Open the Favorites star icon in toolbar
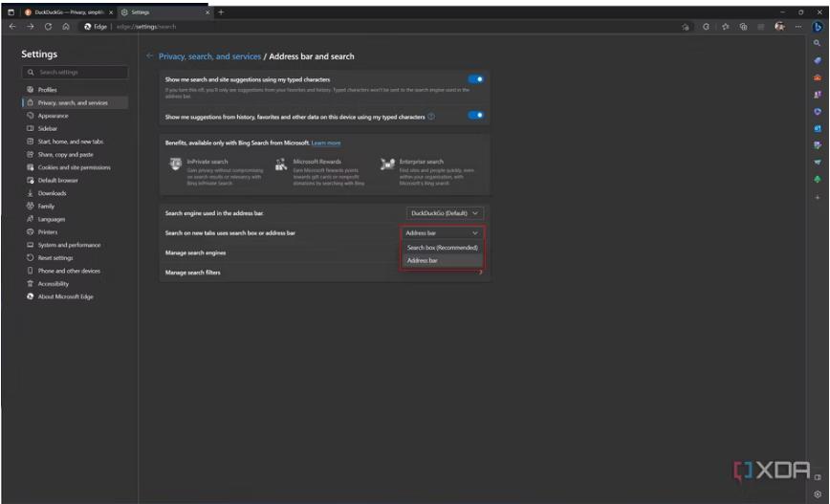This screenshot has width=830, height=504. click(725, 27)
